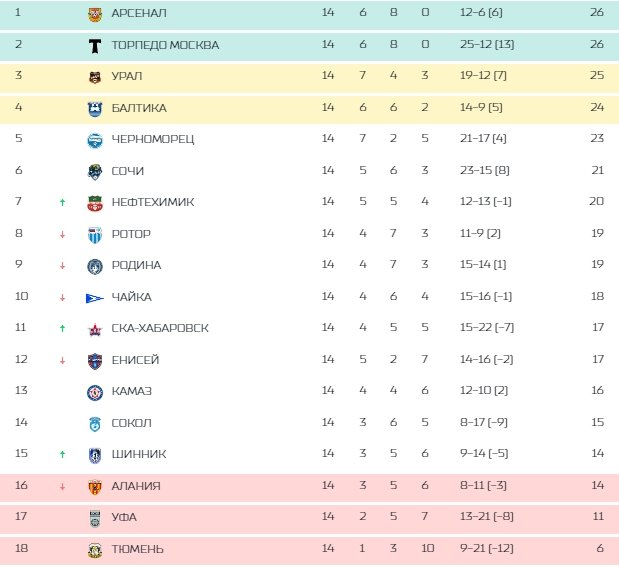Image resolution: width=619 pixels, height=567 pixels.
Task: Click the Ural team crest
Action: [95, 77]
